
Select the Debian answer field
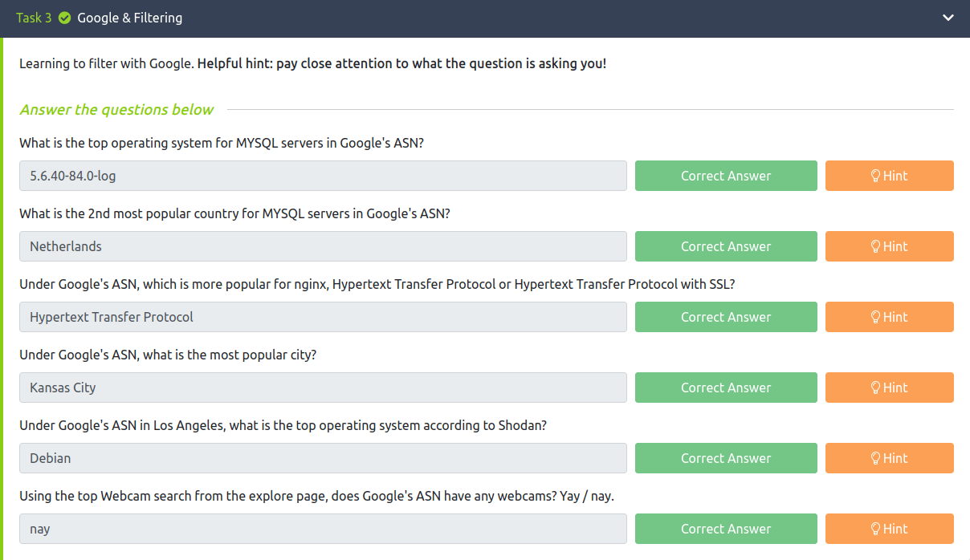tap(321, 458)
